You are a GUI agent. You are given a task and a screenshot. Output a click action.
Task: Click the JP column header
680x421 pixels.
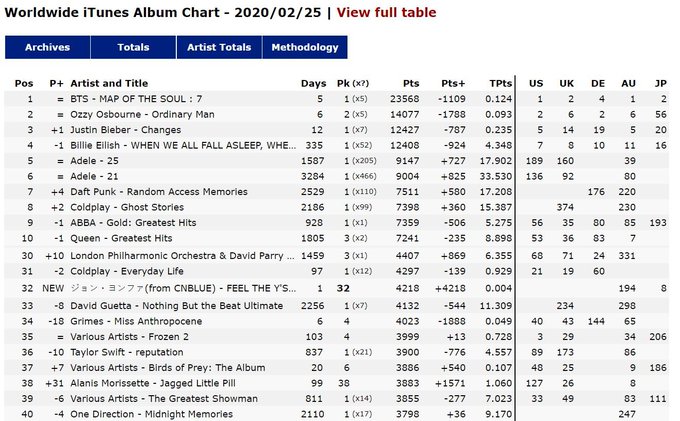coord(659,83)
